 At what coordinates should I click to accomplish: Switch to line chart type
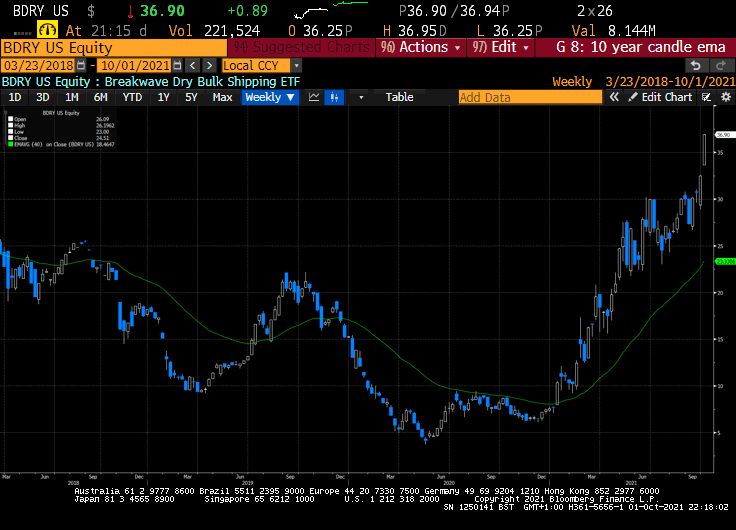pos(314,97)
